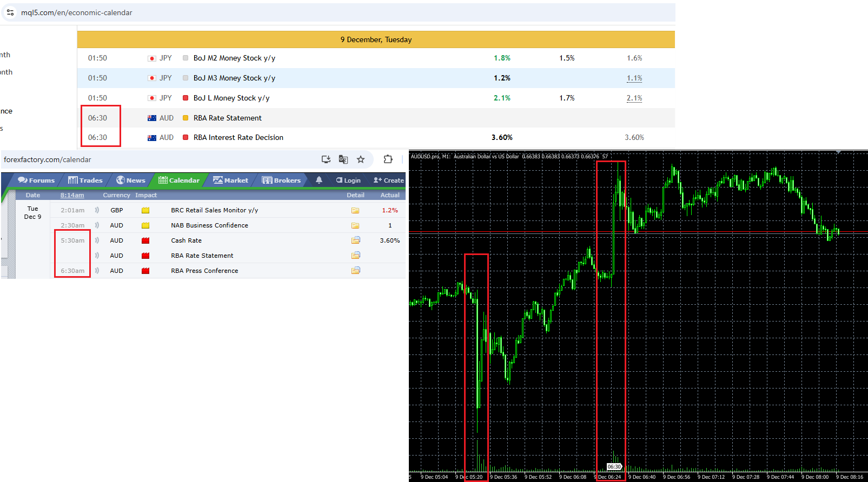This screenshot has height=482, width=868.
Task: Click the Create account link on Forex Factory
Action: [389, 180]
